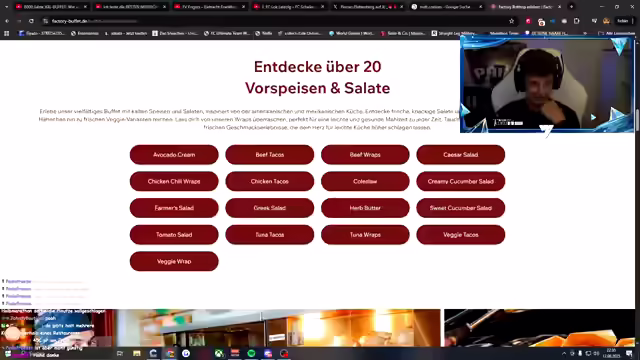Open the Netflix bookmark
Viewport: 640px width, 360px height.
click(x=264, y=33)
